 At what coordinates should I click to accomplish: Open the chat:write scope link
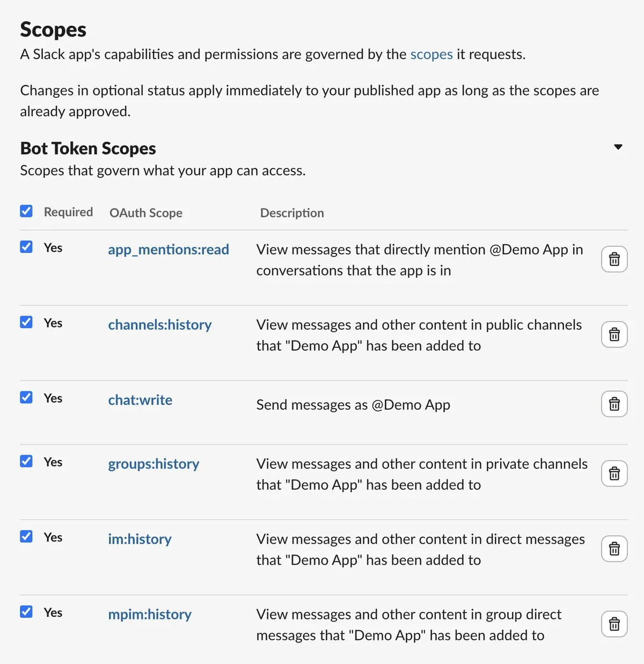coord(140,400)
